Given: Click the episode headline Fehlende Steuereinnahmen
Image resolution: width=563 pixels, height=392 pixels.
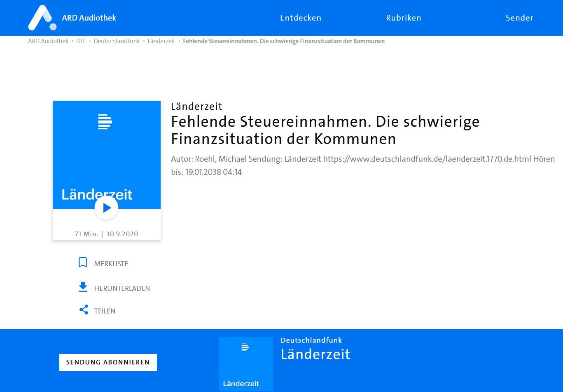Looking at the screenshot, I should [325, 130].
